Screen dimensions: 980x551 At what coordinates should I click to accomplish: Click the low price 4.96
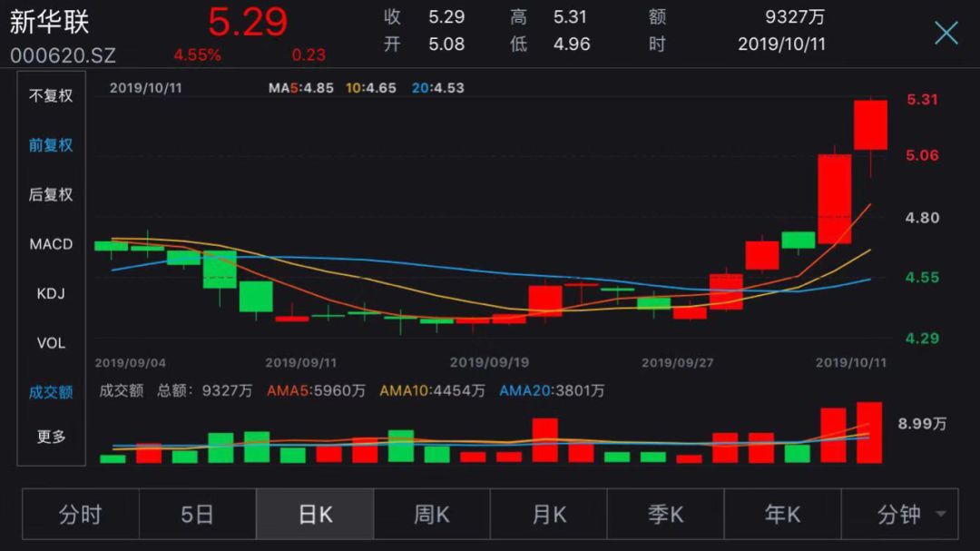coord(572,44)
